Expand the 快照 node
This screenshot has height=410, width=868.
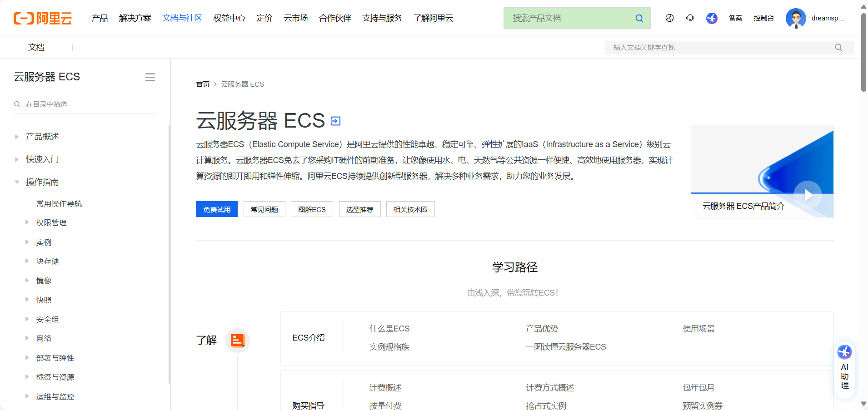point(27,300)
